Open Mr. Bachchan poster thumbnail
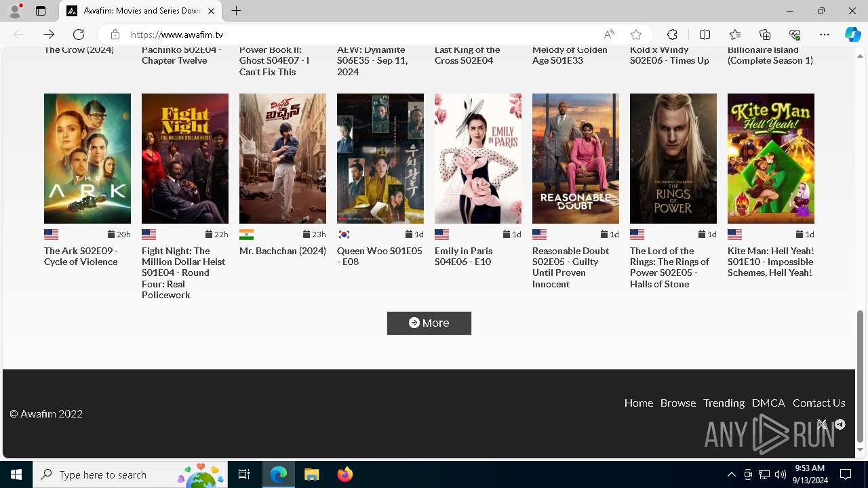Viewport: 868px width, 488px height. [x=283, y=159]
